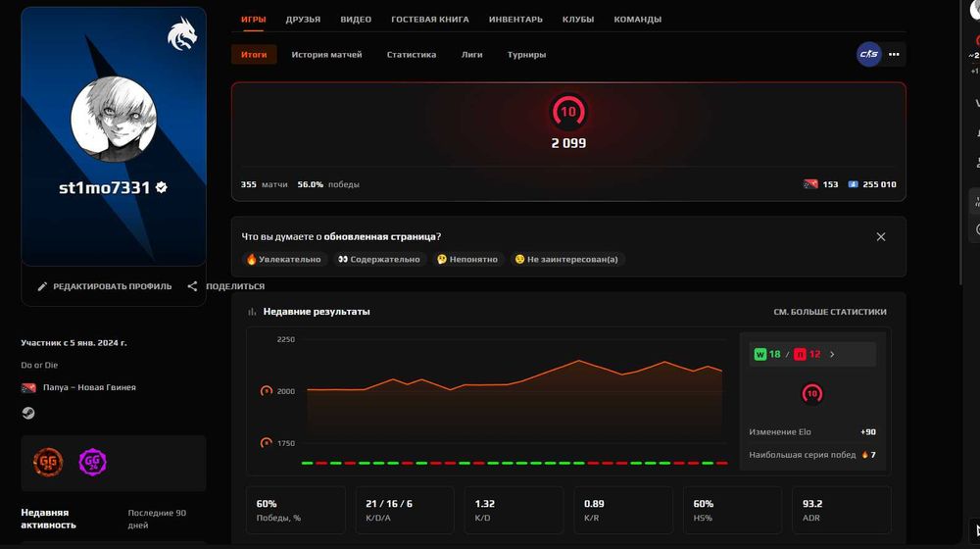The height and width of the screenshot is (549, 980).
Task: Click the 0.89 K/R stat card
Action: 623,510
